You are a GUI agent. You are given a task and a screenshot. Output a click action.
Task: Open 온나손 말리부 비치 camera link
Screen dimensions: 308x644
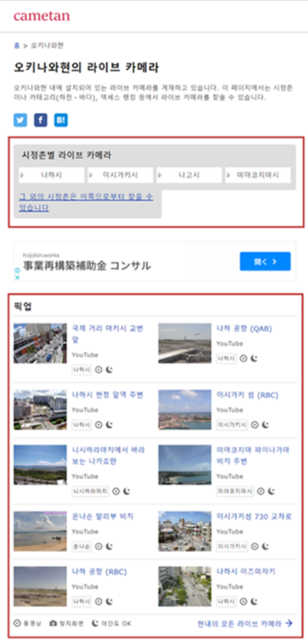pos(103,517)
